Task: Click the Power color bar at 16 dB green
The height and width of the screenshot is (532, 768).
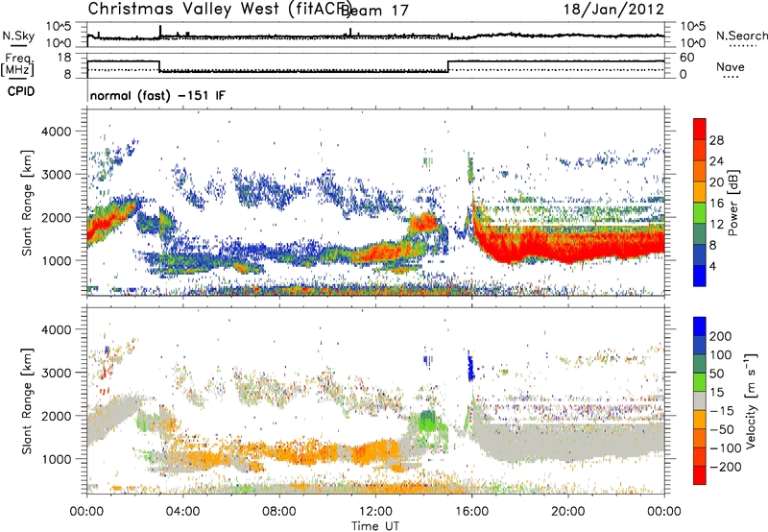Action: coord(700,212)
